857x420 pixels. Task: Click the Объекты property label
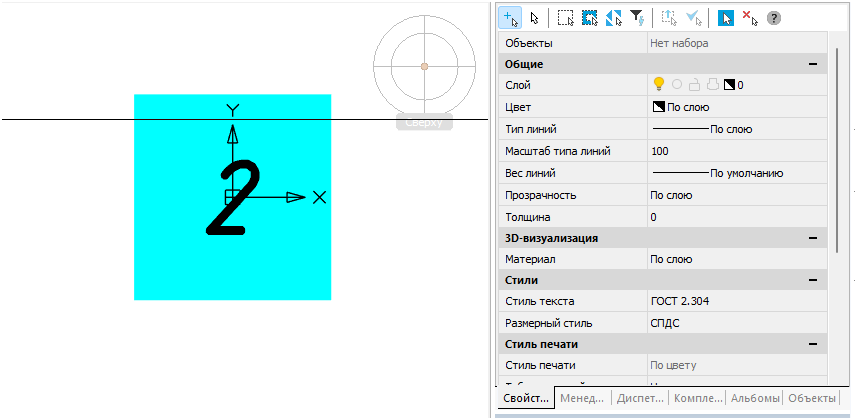(529, 43)
